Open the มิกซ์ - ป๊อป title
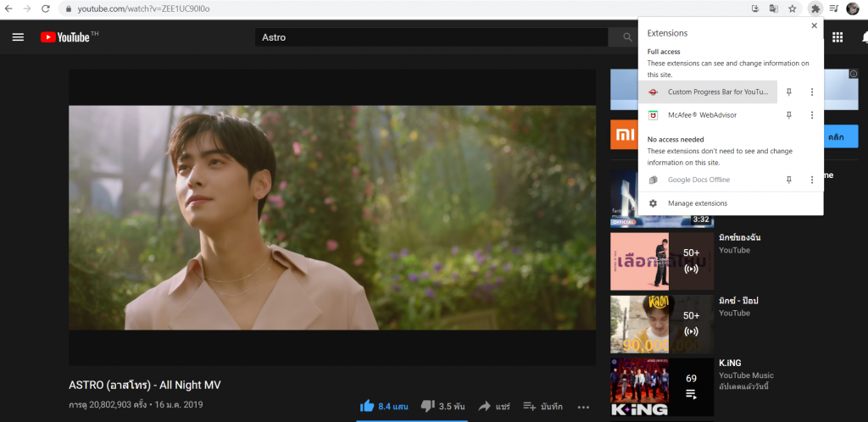868x422 pixels. click(x=738, y=301)
